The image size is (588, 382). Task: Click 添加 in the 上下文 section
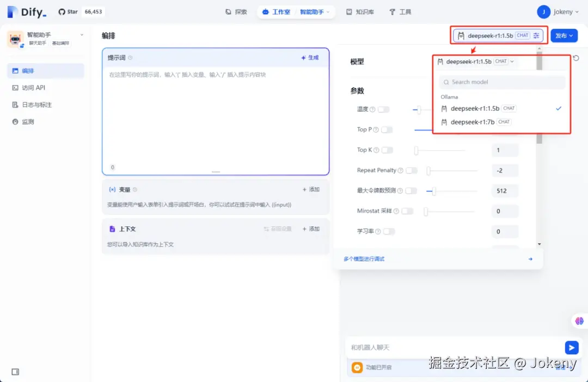click(x=311, y=229)
